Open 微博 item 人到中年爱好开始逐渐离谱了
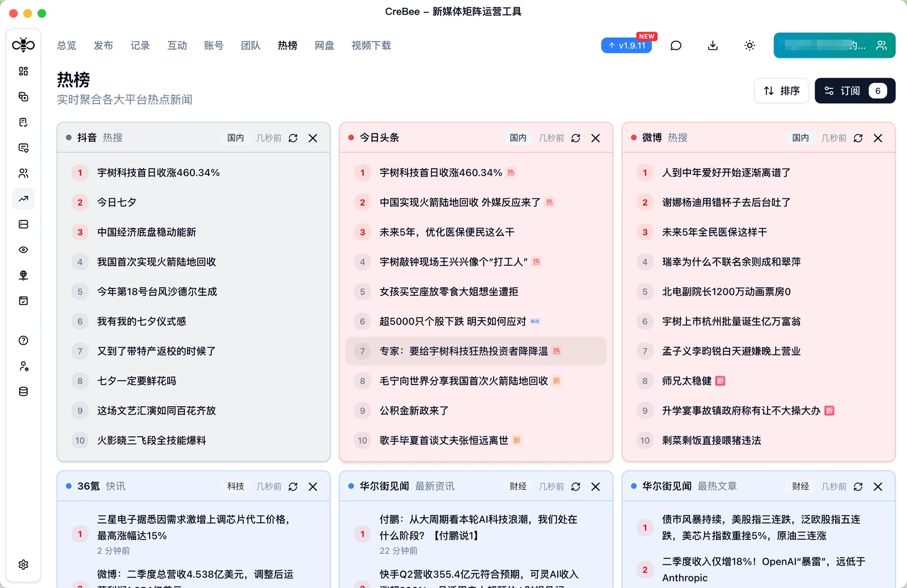The width and height of the screenshot is (907, 588). point(758,173)
